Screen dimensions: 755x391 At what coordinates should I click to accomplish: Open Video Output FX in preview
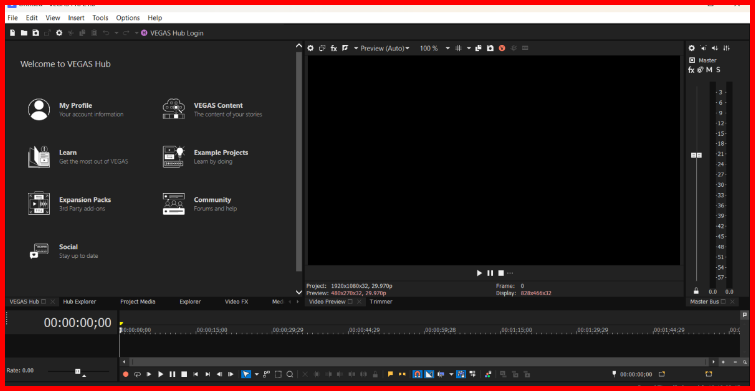[334, 48]
